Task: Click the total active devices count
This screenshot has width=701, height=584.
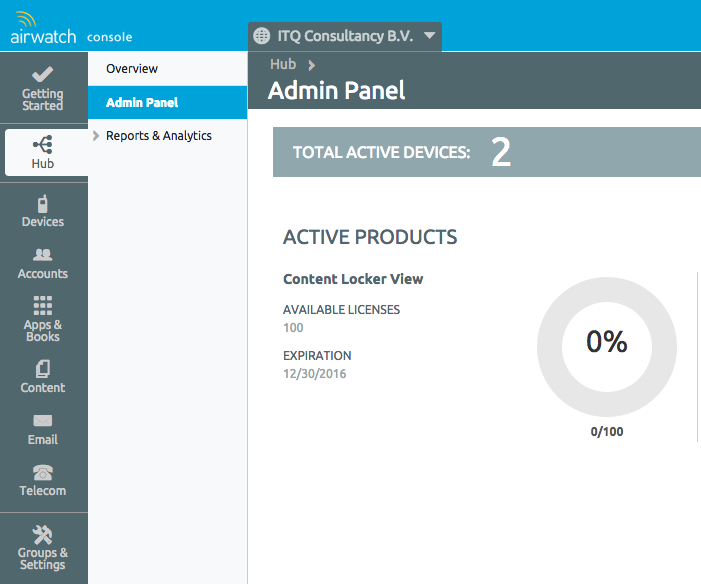Action: tap(501, 152)
